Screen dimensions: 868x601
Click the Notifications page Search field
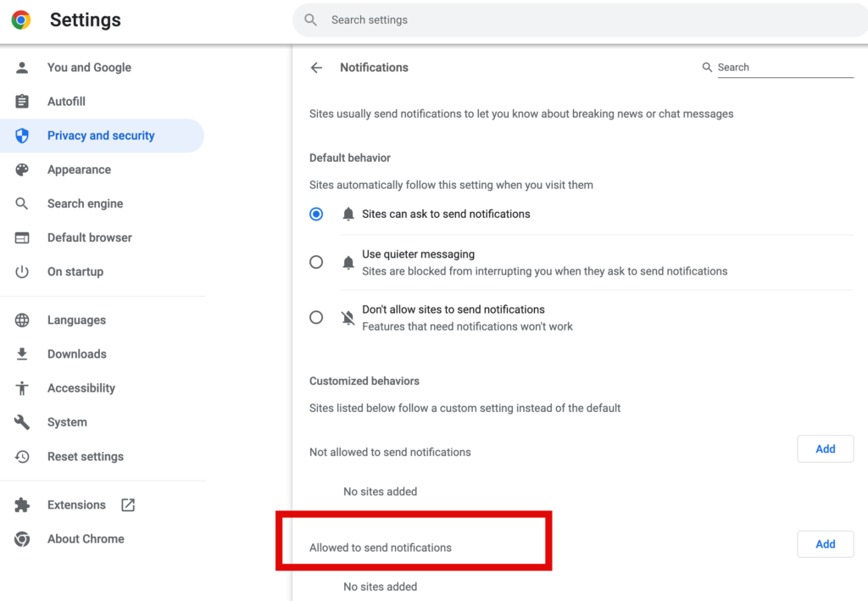[x=784, y=68]
